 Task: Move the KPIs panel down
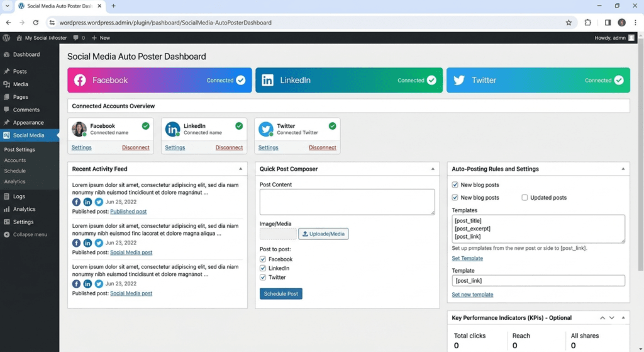tap(612, 318)
